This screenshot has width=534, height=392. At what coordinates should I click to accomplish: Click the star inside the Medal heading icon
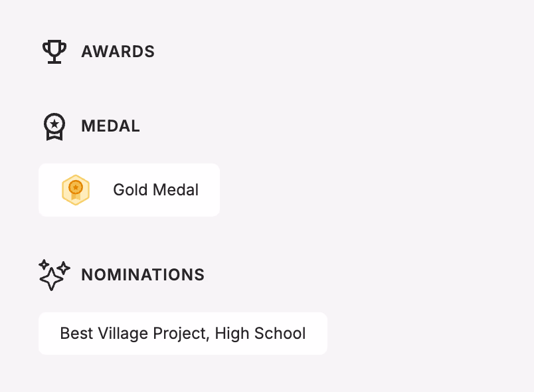pos(54,124)
